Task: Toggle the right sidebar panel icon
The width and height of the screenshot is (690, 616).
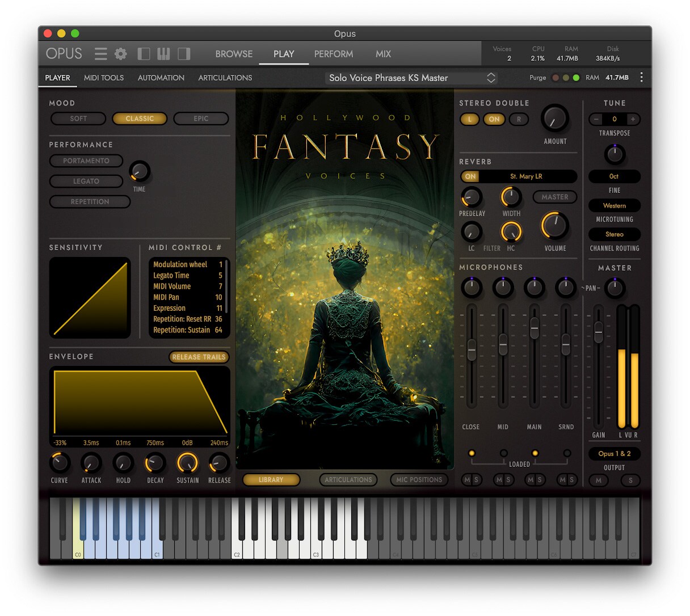Action: coord(184,54)
